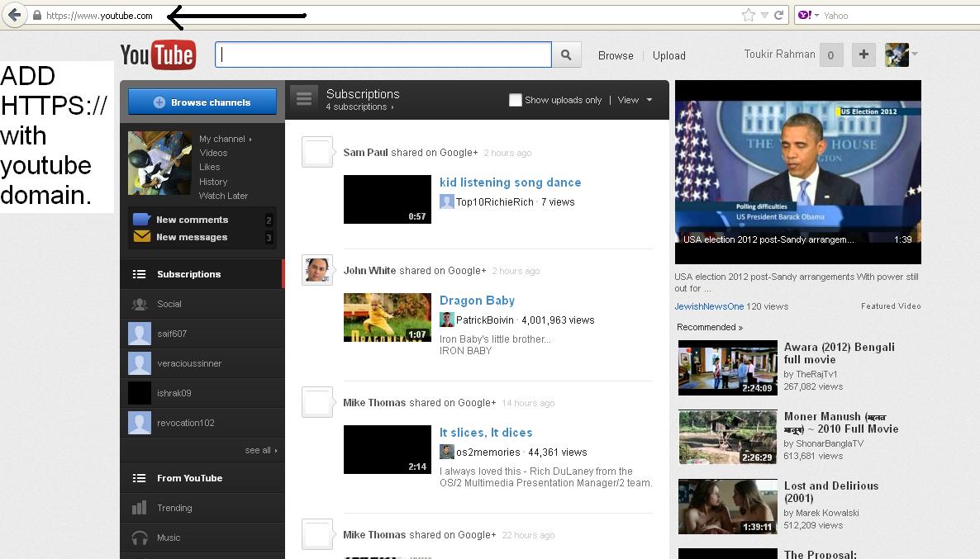Click the Moner Manush movie thumbnail
The image size is (980, 559).
coord(727,437)
